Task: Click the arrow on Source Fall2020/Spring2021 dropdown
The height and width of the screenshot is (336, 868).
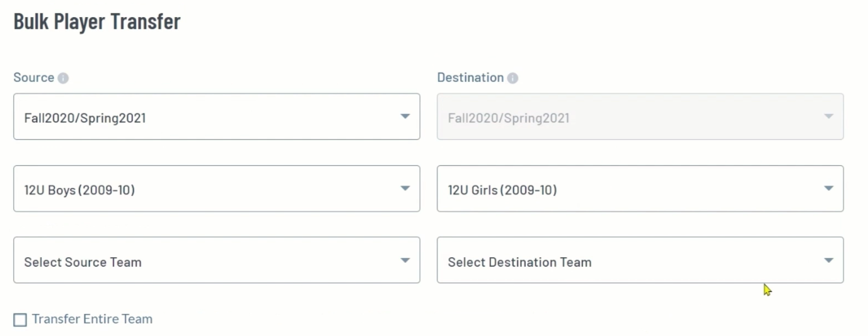Action: (x=405, y=117)
